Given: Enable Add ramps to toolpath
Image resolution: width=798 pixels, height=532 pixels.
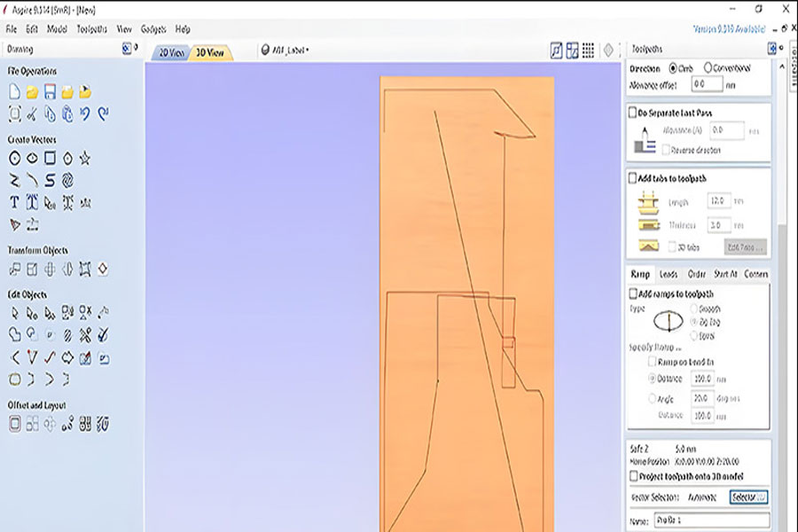Looking at the screenshot, I should (633, 293).
